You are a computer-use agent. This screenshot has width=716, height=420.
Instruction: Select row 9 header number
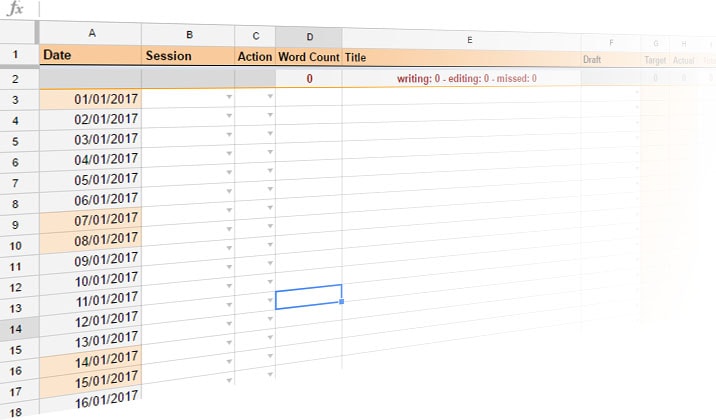(17, 225)
